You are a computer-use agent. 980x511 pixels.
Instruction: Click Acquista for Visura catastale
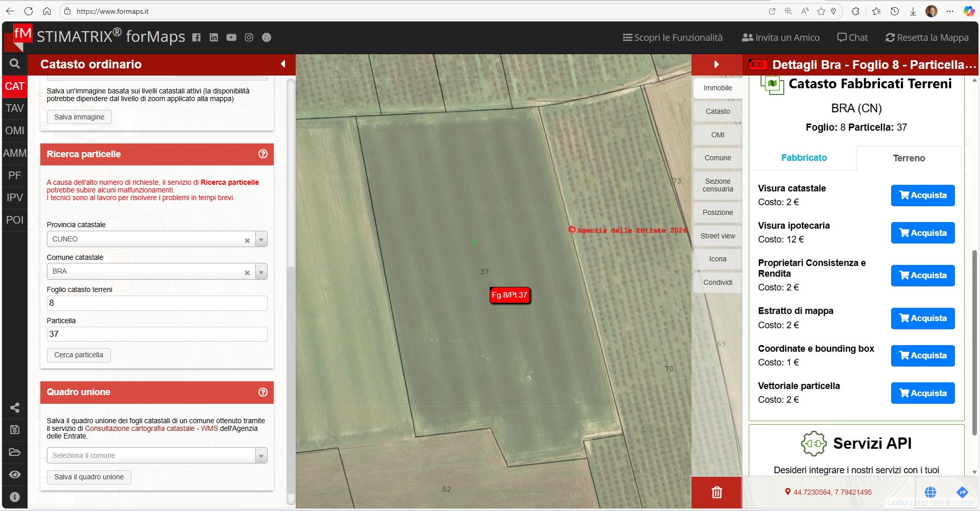coord(922,196)
